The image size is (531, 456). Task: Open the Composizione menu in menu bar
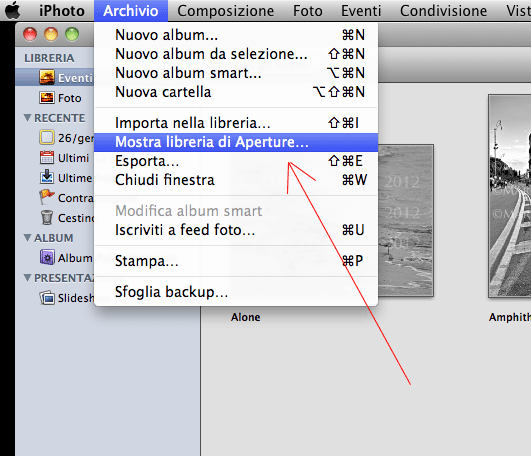[226, 11]
